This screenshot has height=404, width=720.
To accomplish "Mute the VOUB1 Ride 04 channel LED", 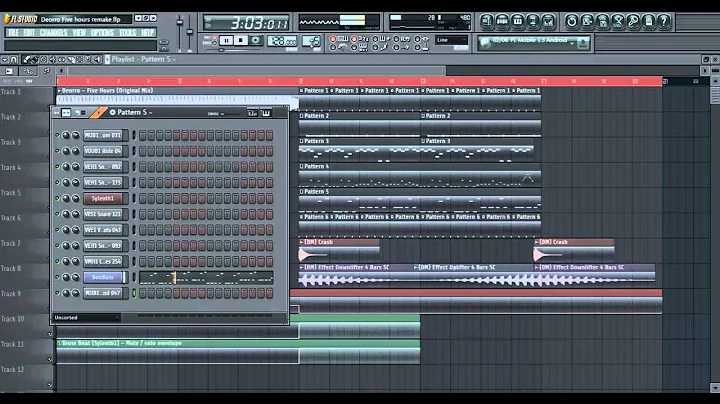I will click(57, 151).
